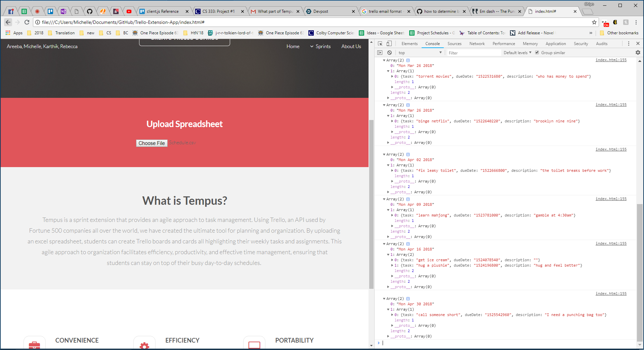Open the About Us page link

click(351, 46)
